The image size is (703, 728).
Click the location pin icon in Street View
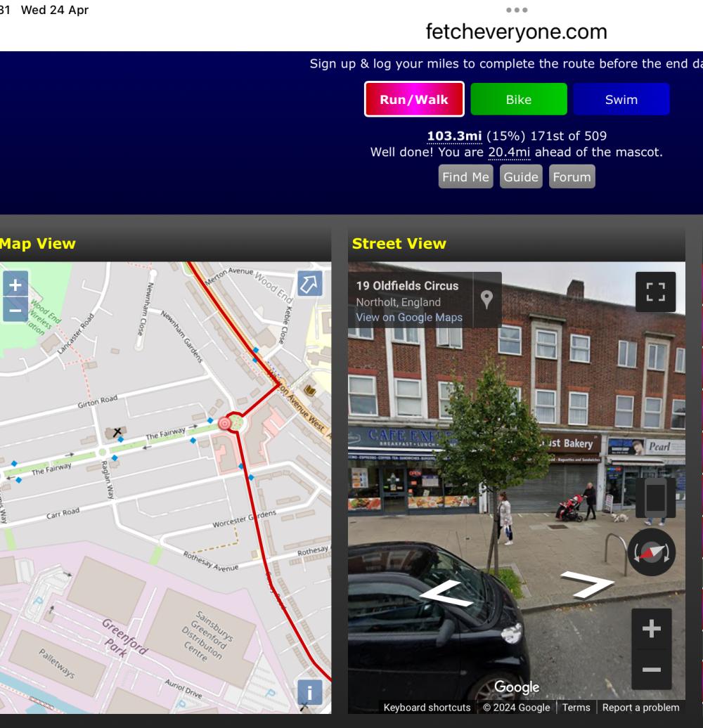[486, 299]
